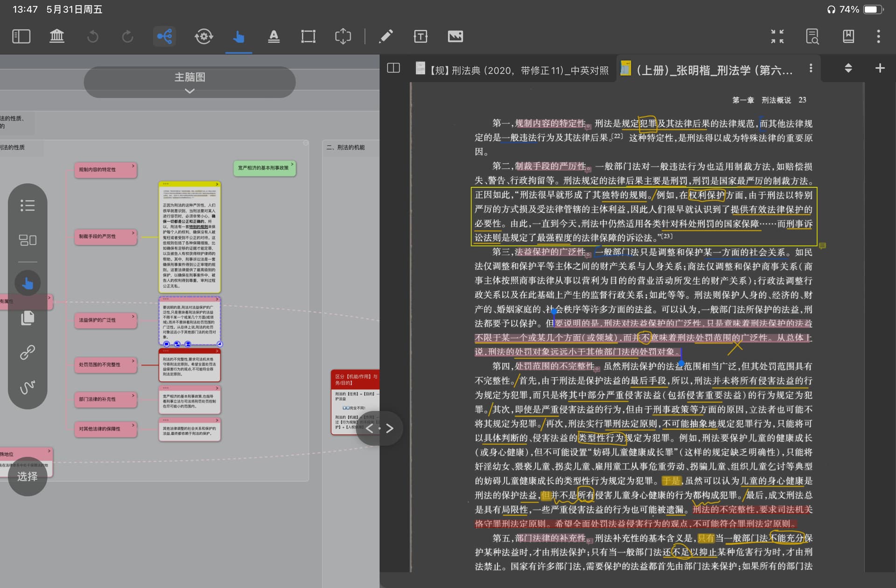
Task: Expand arrow on 规制内容的特定性 node
Action: [133, 166]
